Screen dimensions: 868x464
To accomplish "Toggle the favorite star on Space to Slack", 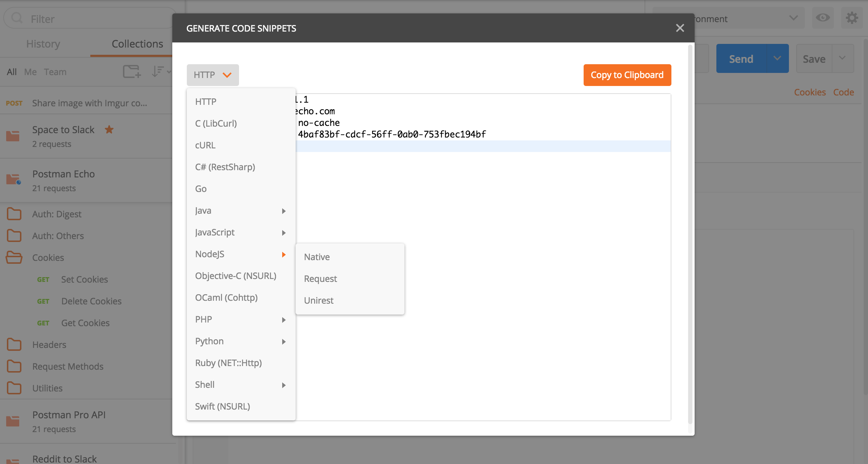I will (x=109, y=130).
